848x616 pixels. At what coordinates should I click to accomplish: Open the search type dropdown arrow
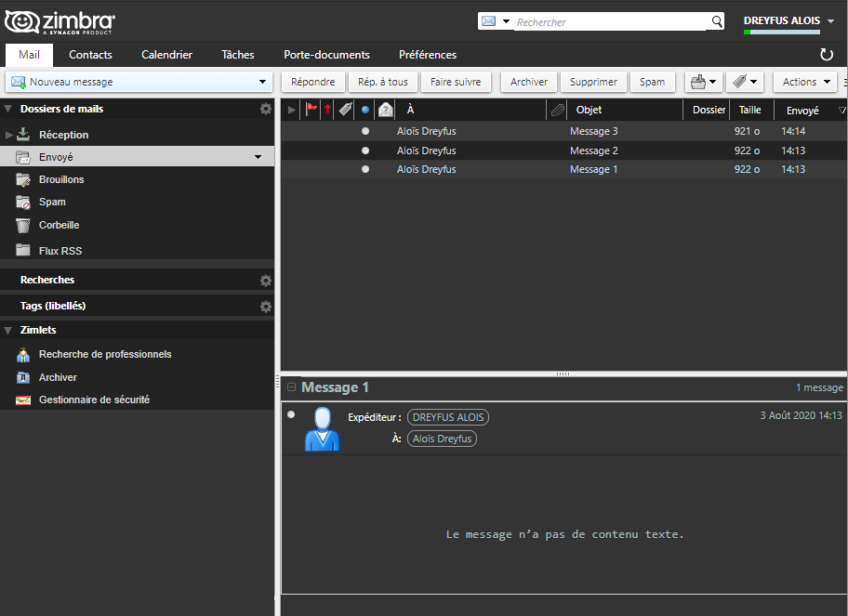506,21
